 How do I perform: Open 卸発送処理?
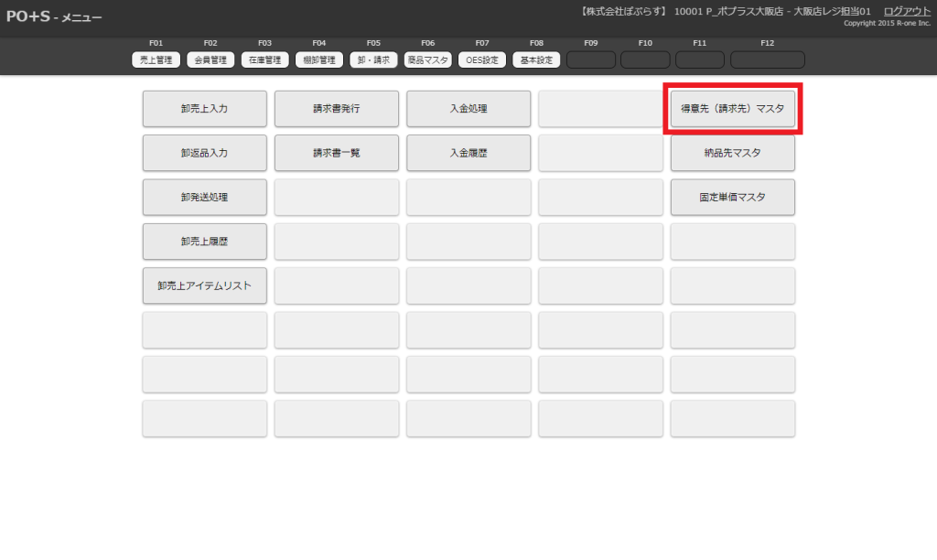coord(204,197)
